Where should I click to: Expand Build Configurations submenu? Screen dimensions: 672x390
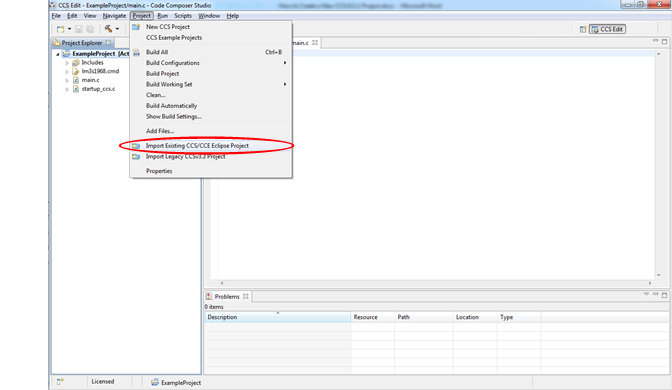pos(211,63)
